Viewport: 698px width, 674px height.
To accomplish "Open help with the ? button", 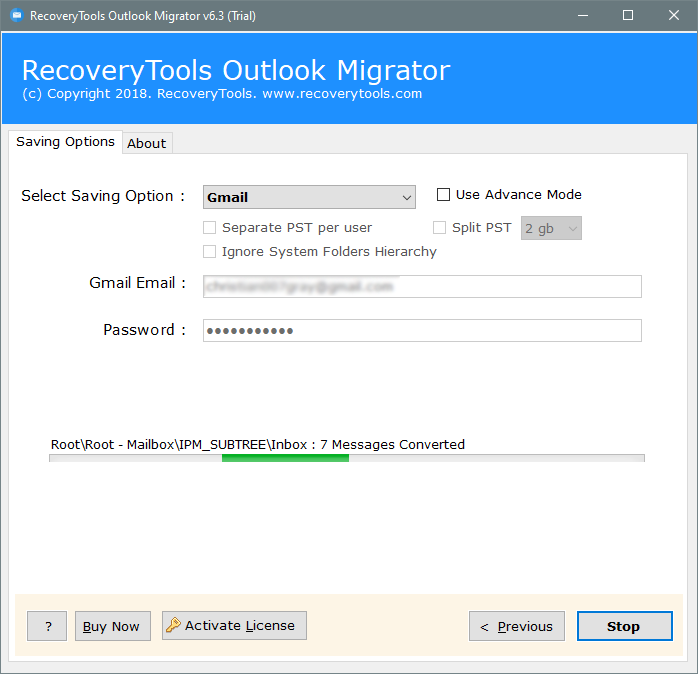I will (47, 626).
